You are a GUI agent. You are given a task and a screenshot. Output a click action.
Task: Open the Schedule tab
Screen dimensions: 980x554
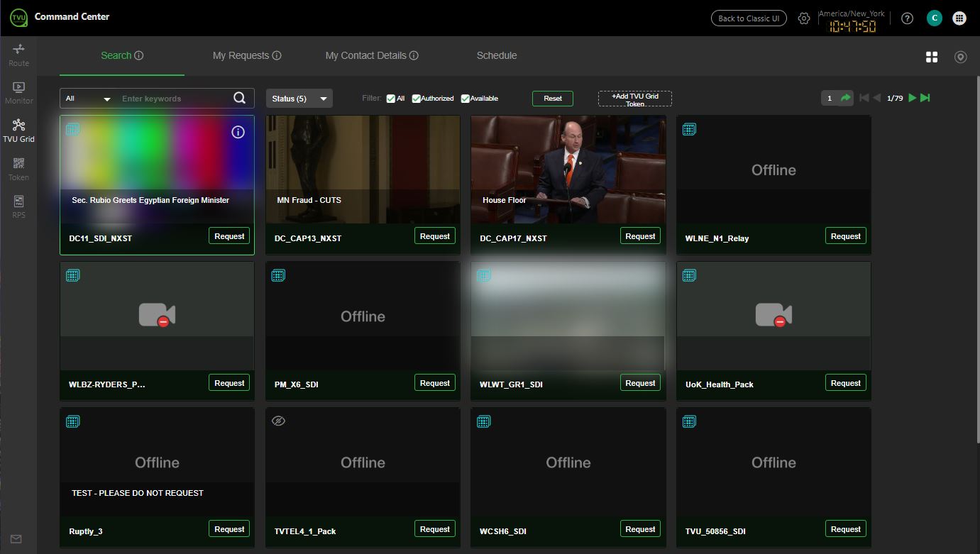(496, 55)
